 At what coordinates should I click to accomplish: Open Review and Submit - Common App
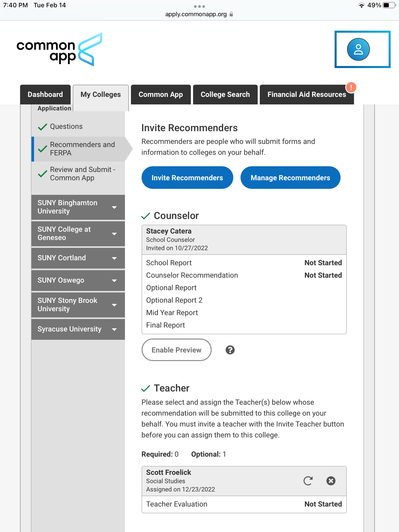click(x=78, y=174)
